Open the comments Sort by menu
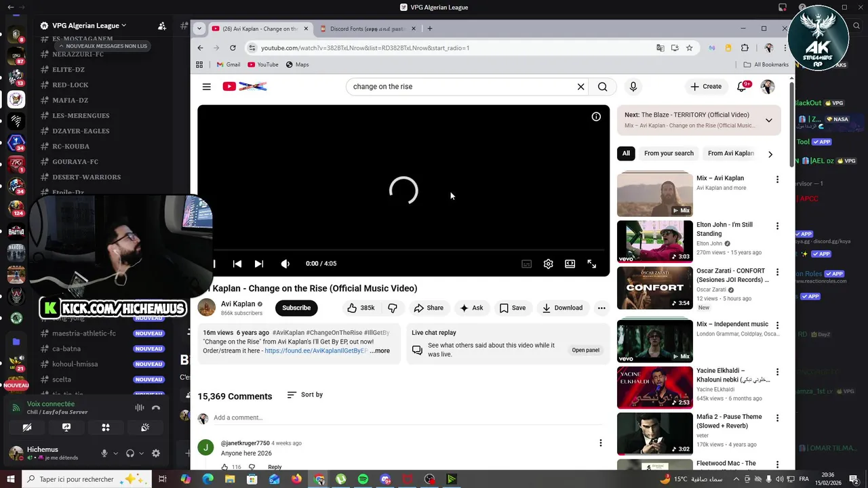Image resolution: width=868 pixels, height=488 pixels. (x=305, y=394)
